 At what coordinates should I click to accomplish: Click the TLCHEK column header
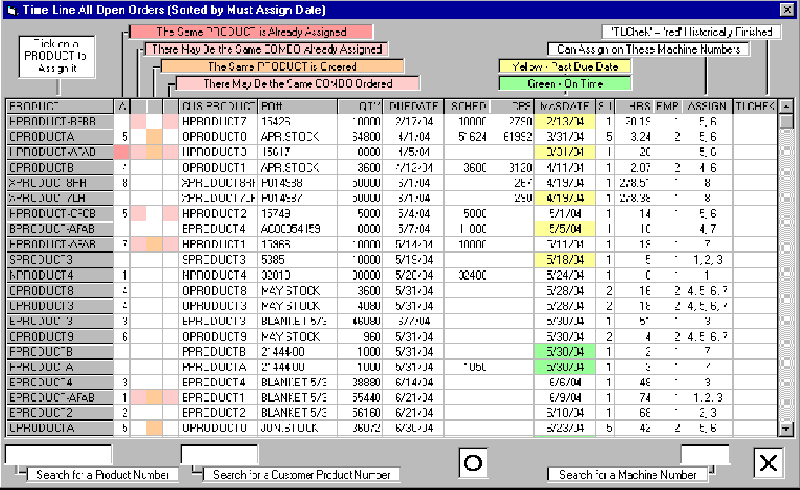756,106
